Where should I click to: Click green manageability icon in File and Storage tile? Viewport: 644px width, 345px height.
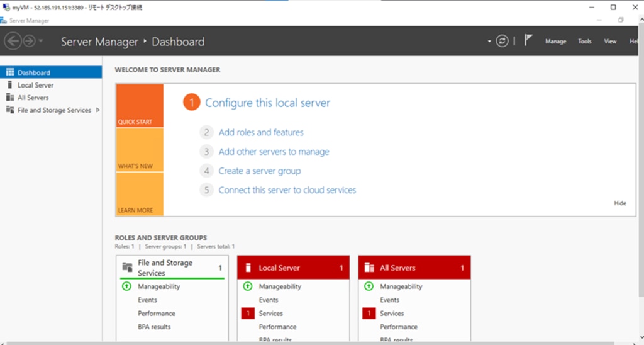tap(126, 286)
